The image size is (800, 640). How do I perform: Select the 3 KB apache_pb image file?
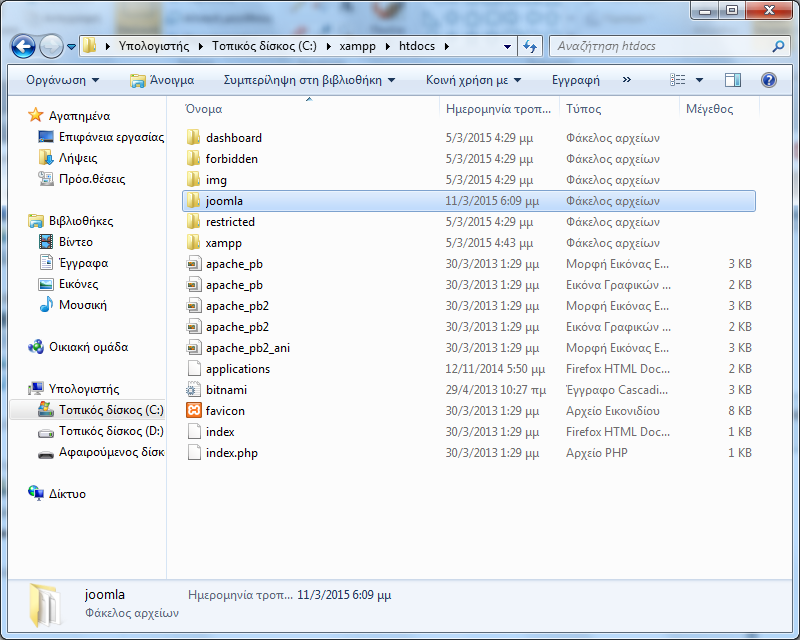click(468, 264)
